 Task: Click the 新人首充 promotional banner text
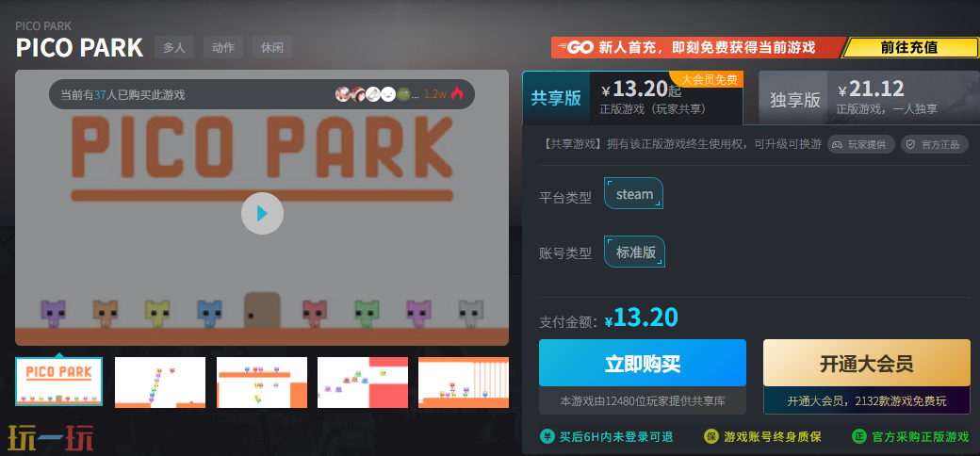click(x=707, y=47)
